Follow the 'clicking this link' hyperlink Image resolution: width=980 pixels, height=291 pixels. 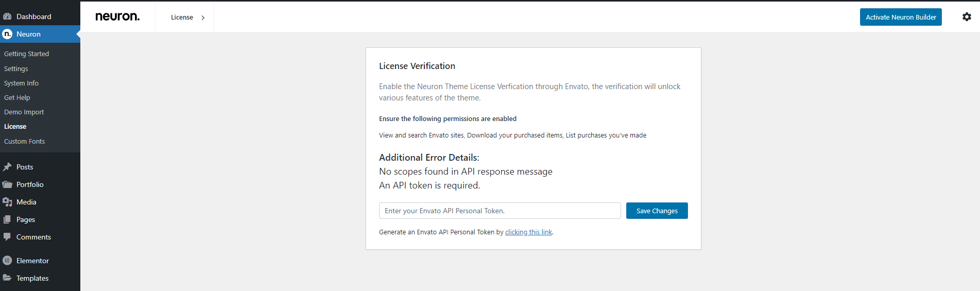(528, 232)
